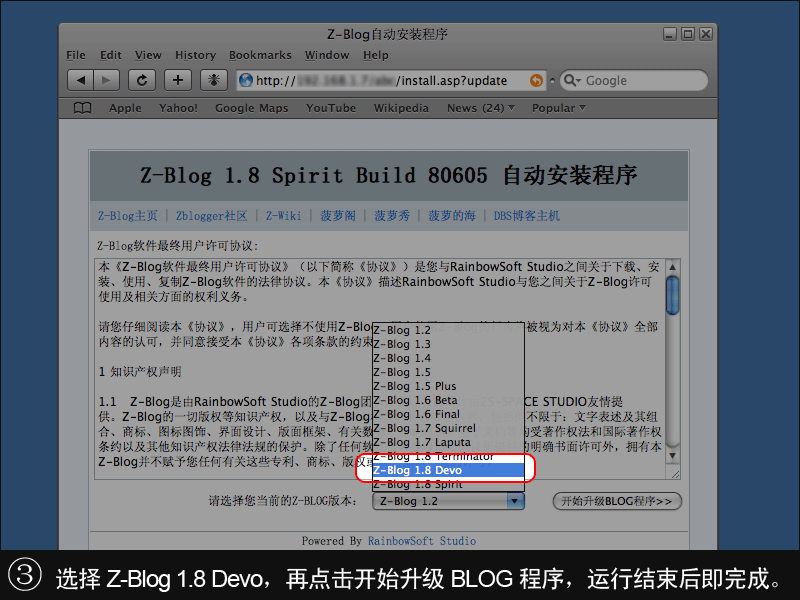Click the license scrollbar blue thumb
Screen dimensions: 800x600
(672, 295)
